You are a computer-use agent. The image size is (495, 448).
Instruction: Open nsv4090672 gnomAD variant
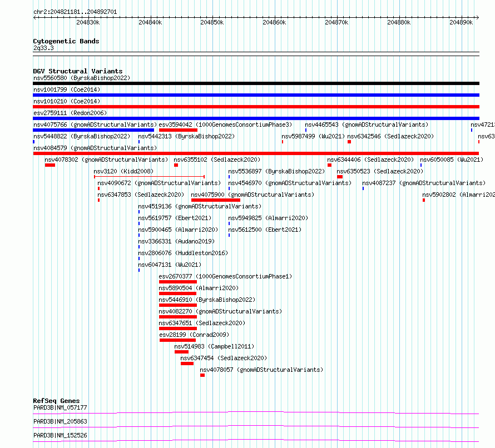click(159, 183)
